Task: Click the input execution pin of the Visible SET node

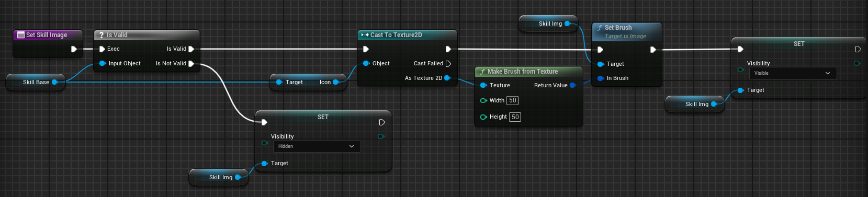Action: click(740, 49)
